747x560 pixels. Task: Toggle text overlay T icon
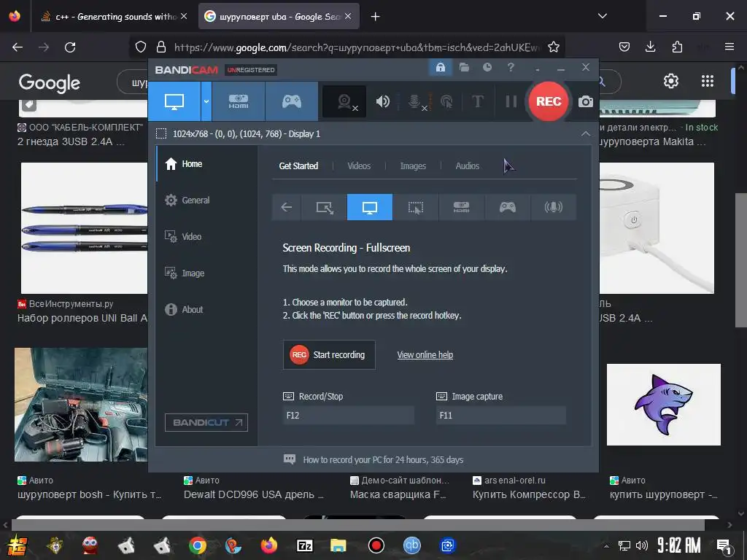coord(477,101)
